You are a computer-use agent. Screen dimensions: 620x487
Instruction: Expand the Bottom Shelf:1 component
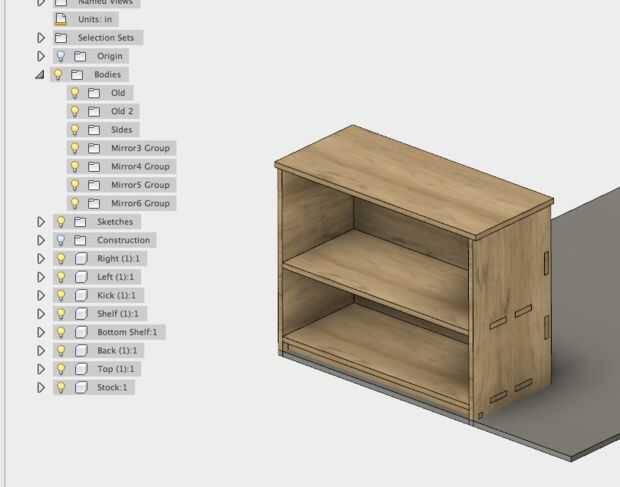(41, 332)
